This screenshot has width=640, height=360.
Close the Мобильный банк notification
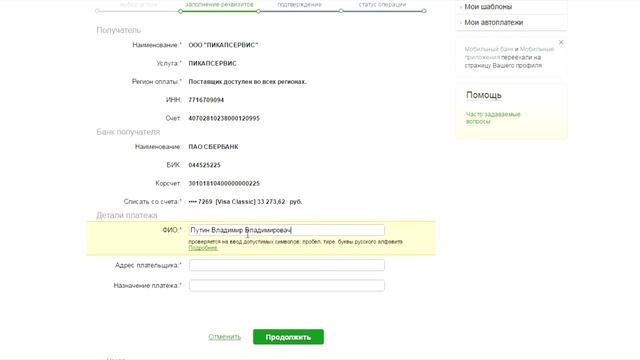[561, 42]
